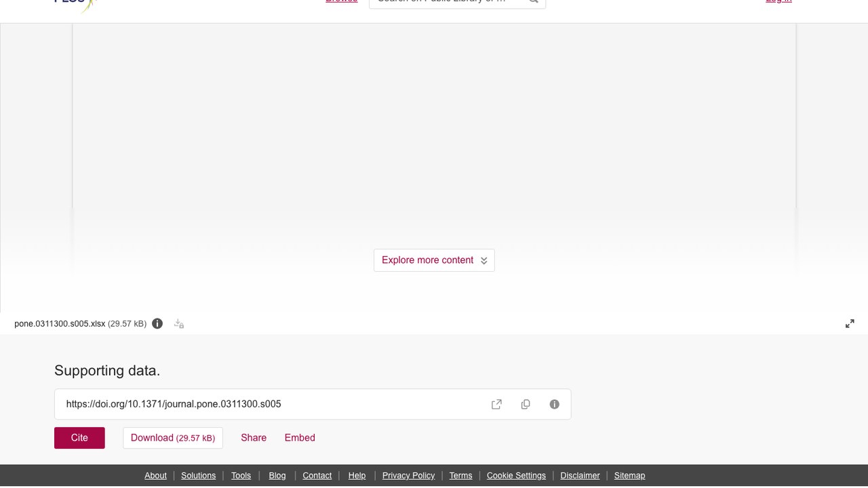Open the Sitemap footer link
868x488 pixels.
pyautogui.click(x=629, y=476)
